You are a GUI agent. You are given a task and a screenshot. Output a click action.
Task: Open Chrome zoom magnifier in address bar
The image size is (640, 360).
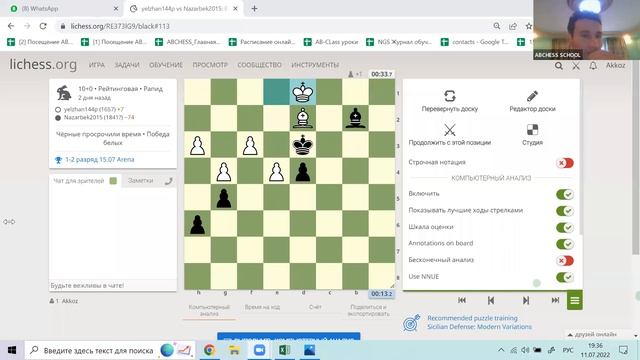[x=497, y=26]
